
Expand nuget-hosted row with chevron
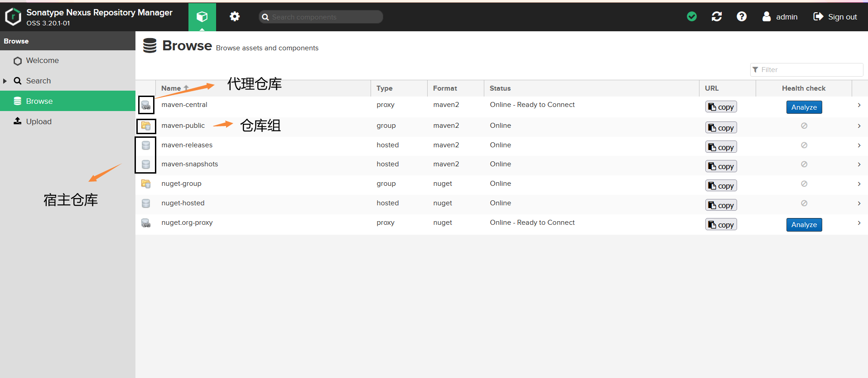point(859,203)
